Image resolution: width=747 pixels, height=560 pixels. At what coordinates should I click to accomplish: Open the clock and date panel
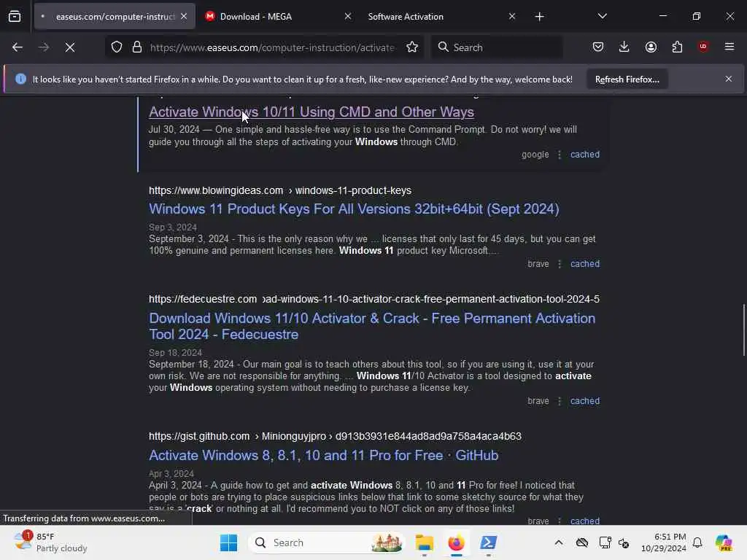[664, 542]
